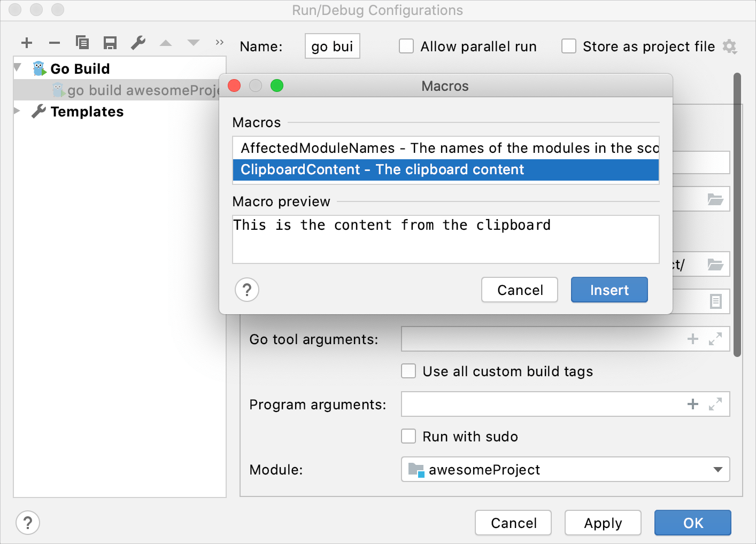The width and height of the screenshot is (756, 544).
Task: Confirm the configuration with OK
Action: [x=693, y=523]
